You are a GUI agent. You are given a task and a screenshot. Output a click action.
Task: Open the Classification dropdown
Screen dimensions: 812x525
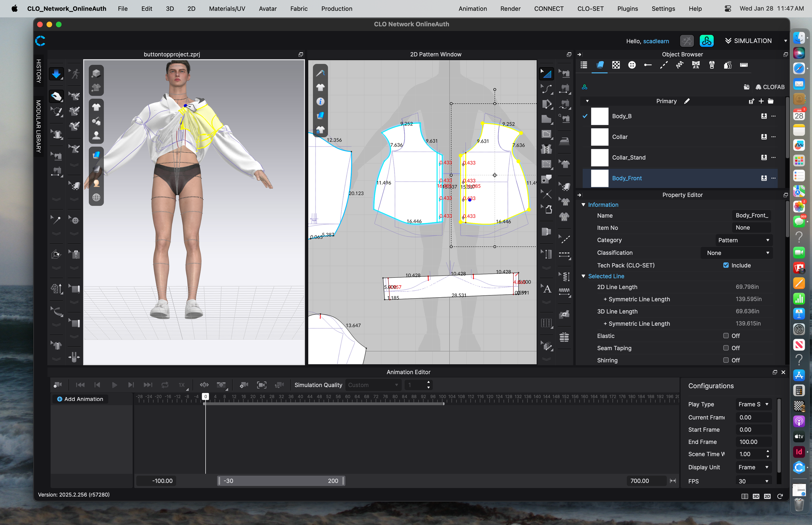pyautogui.click(x=737, y=253)
